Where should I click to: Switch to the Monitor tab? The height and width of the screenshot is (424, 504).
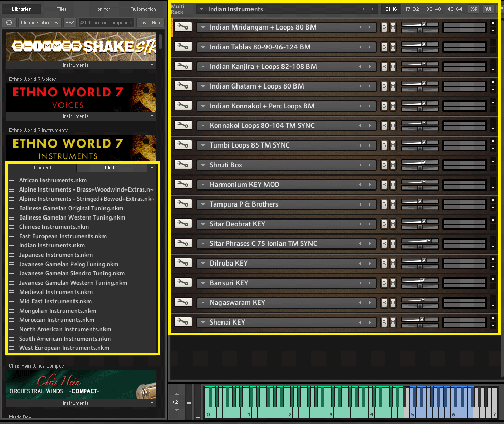101,9
